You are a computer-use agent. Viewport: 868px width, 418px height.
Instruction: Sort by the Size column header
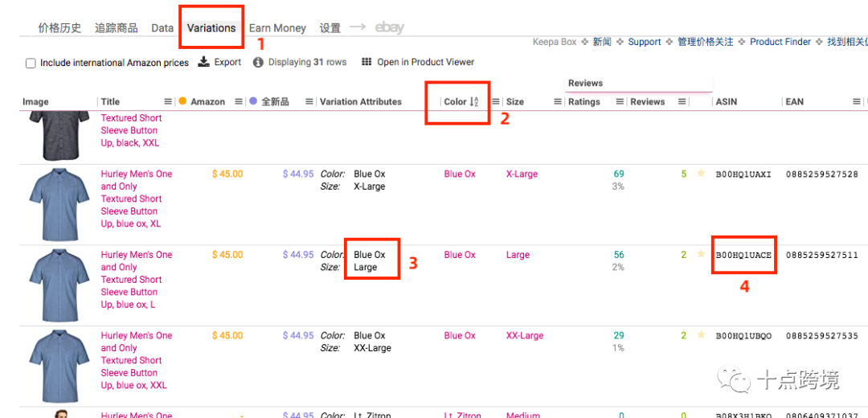515,102
